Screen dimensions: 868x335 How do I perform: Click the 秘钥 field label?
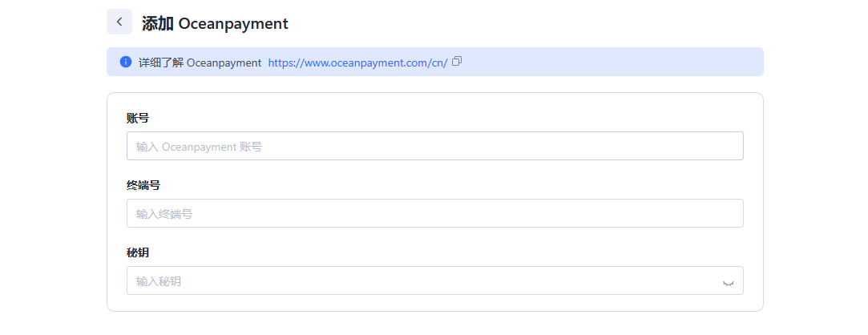click(138, 252)
